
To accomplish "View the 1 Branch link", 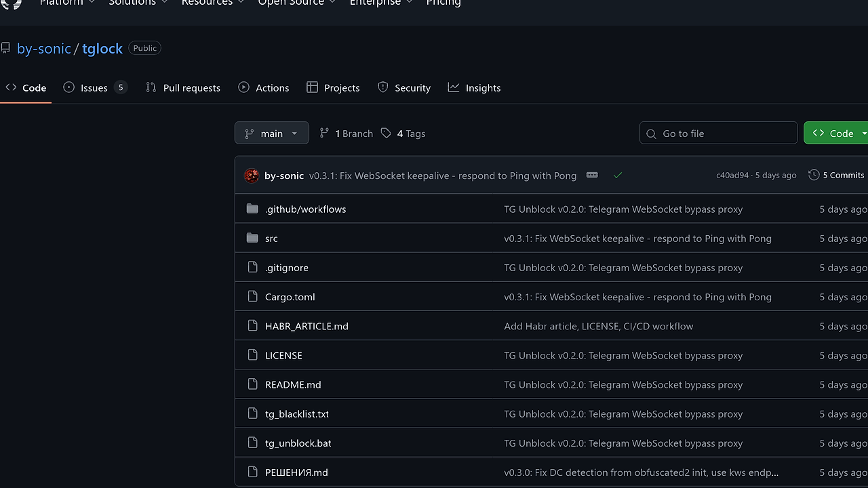I will tap(346, 134).
